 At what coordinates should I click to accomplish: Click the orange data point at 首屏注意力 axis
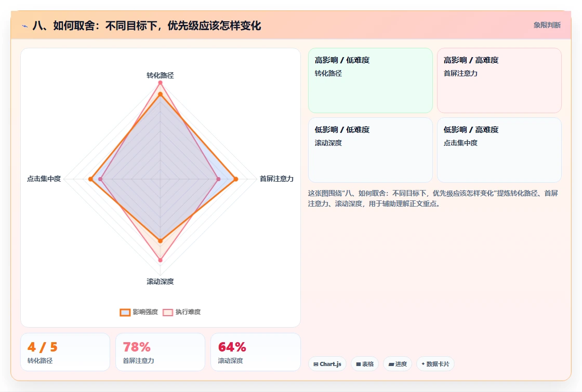[236, 179]
